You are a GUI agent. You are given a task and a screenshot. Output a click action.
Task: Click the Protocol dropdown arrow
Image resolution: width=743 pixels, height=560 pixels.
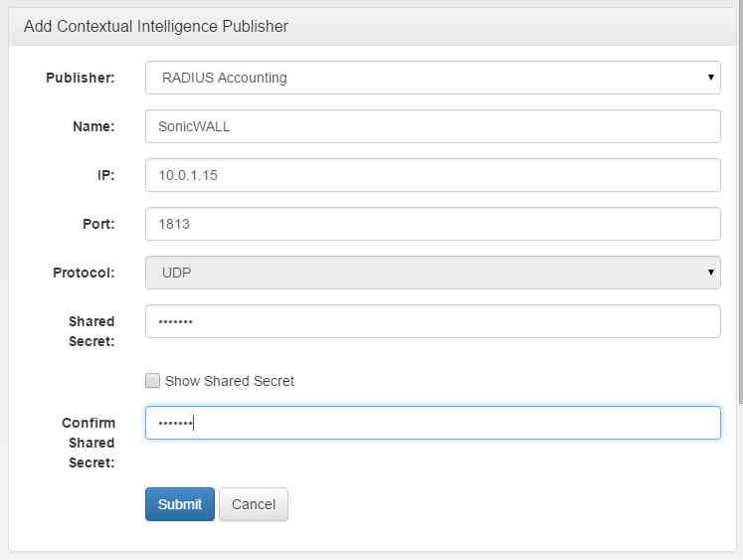click(x=711, y=273)
